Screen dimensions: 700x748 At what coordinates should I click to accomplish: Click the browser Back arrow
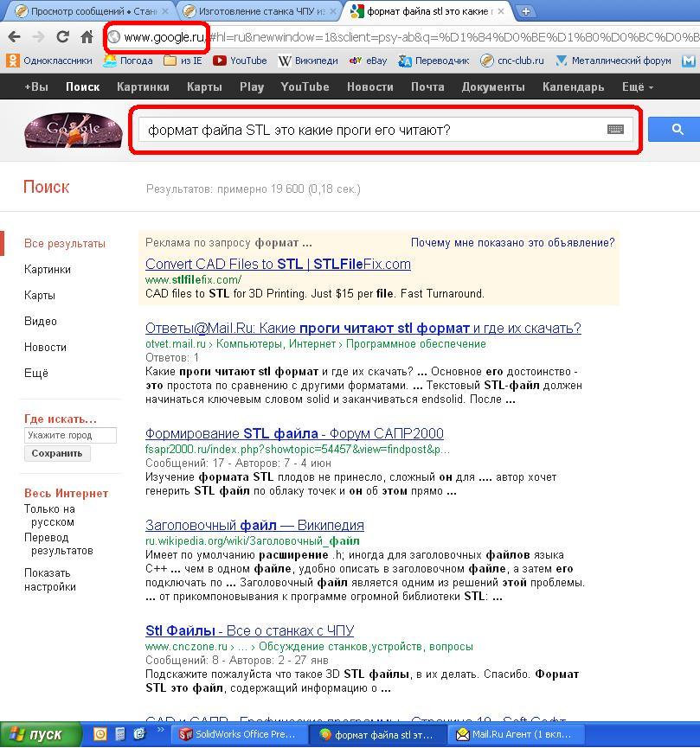pyautogui.click(x=15, y=36)
